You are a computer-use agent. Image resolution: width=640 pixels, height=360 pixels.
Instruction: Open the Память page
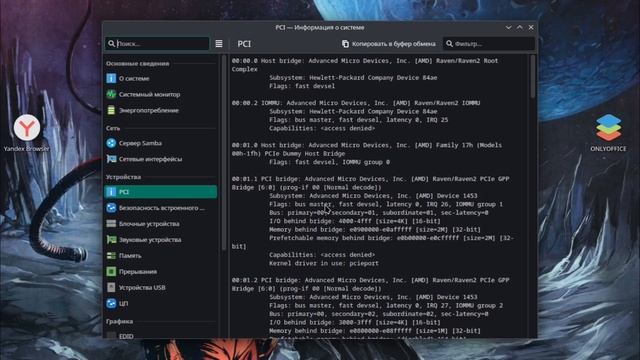point(160,256)
